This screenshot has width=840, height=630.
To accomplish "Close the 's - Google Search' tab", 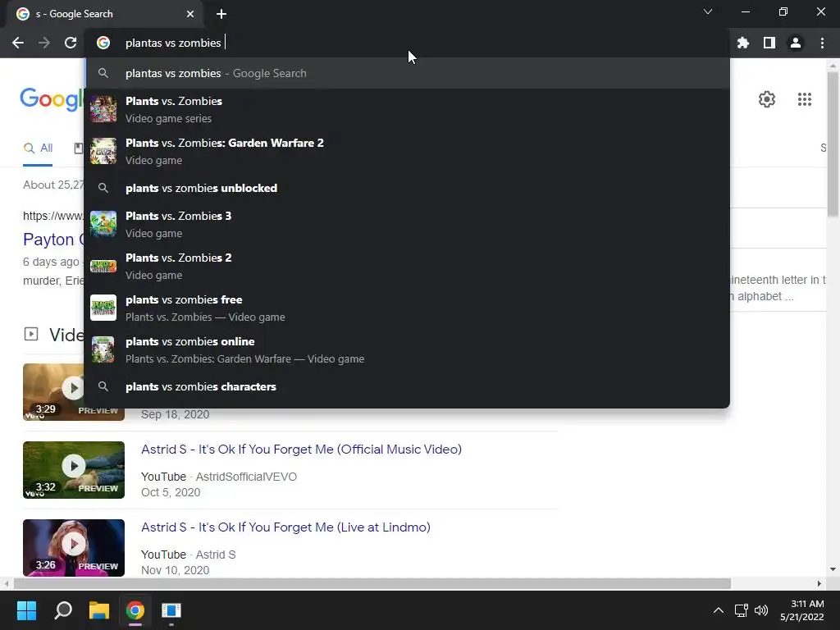I will [190, 14].
